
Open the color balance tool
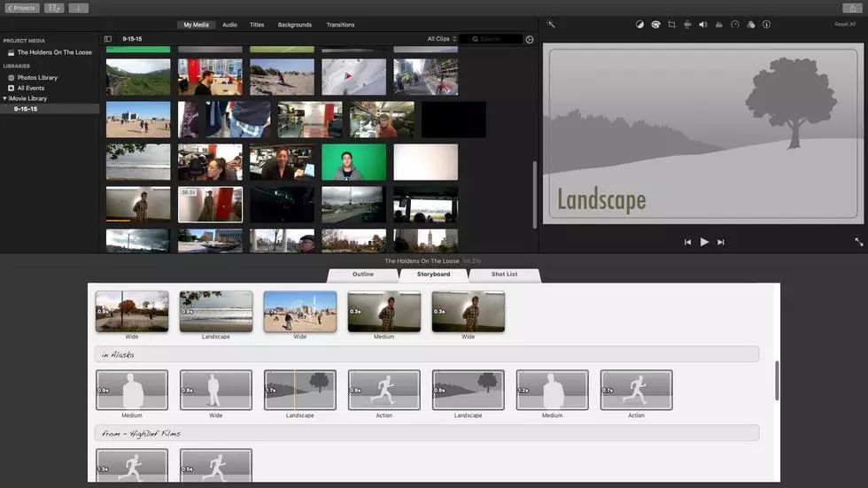pos(639,25)
